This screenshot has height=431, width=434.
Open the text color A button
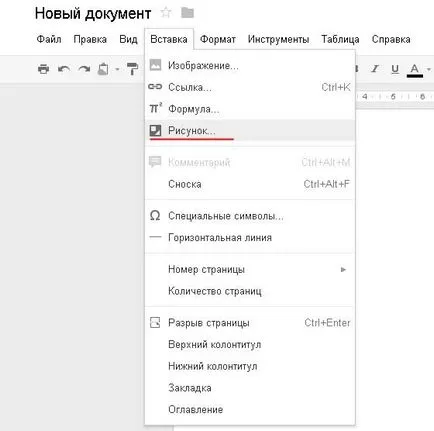pyautogui.click(x=415, y=70)
